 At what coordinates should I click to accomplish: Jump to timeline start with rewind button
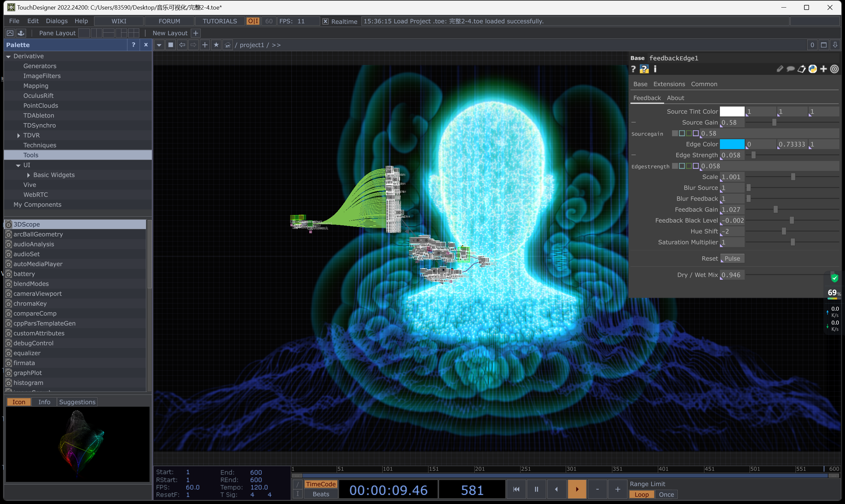(x=516, y=489)
